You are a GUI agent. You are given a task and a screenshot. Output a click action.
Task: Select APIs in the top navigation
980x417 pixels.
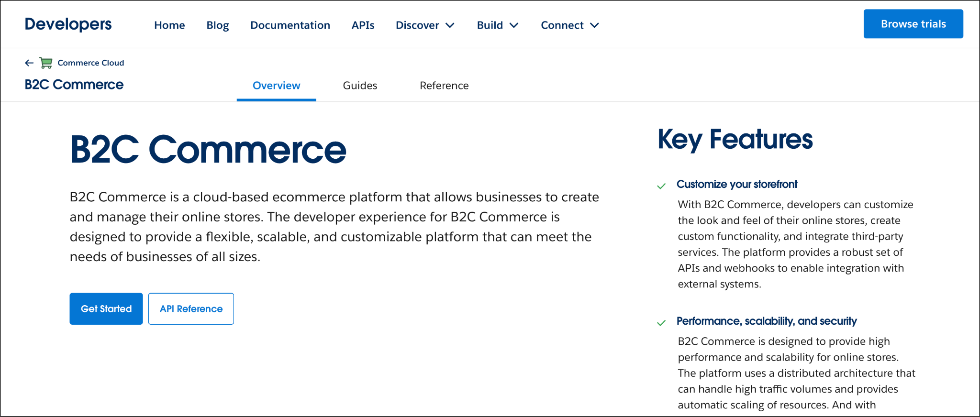coord(363,25)
